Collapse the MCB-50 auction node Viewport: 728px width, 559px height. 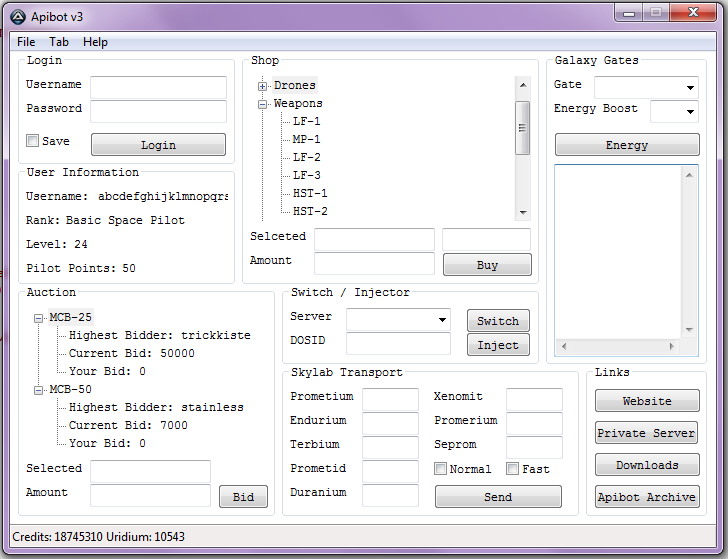click(38, 390)
